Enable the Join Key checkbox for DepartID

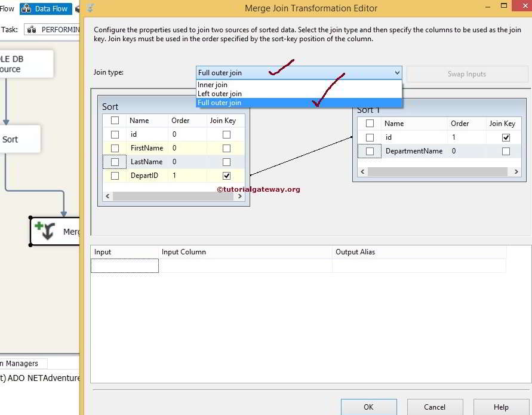click(226, 175)
